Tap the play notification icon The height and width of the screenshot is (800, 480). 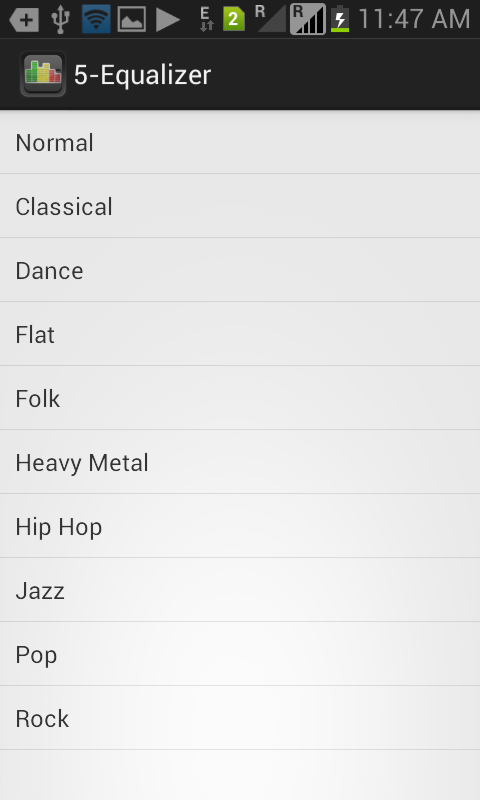click(x=167, y=19)
